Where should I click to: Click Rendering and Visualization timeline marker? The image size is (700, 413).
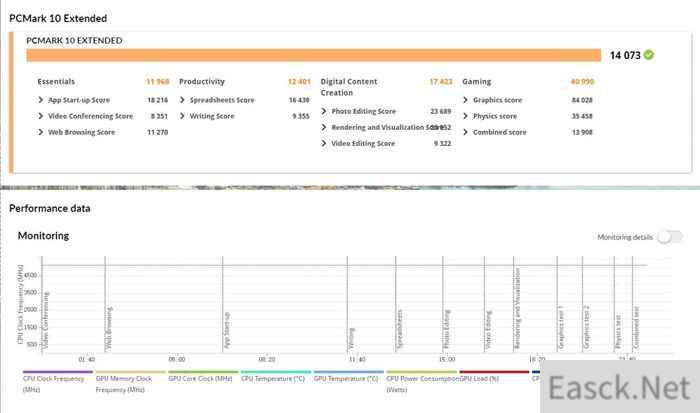coord(517,308)
